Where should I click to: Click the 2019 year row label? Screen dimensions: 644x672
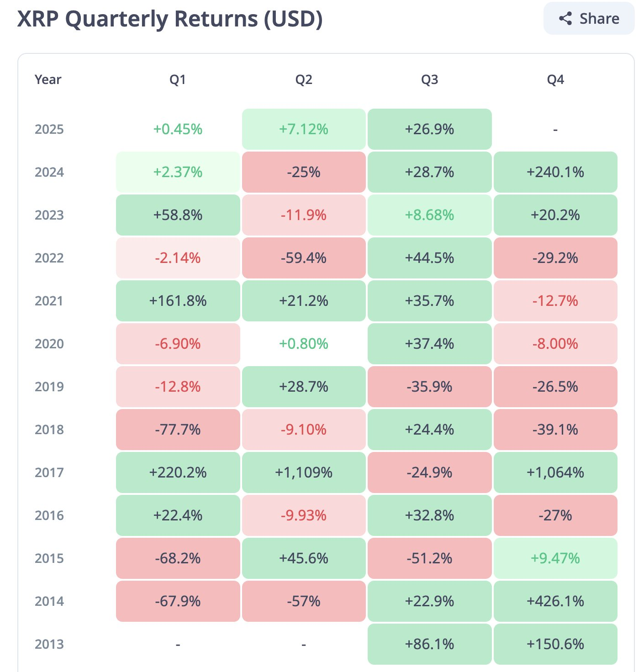tap(49, 387)
